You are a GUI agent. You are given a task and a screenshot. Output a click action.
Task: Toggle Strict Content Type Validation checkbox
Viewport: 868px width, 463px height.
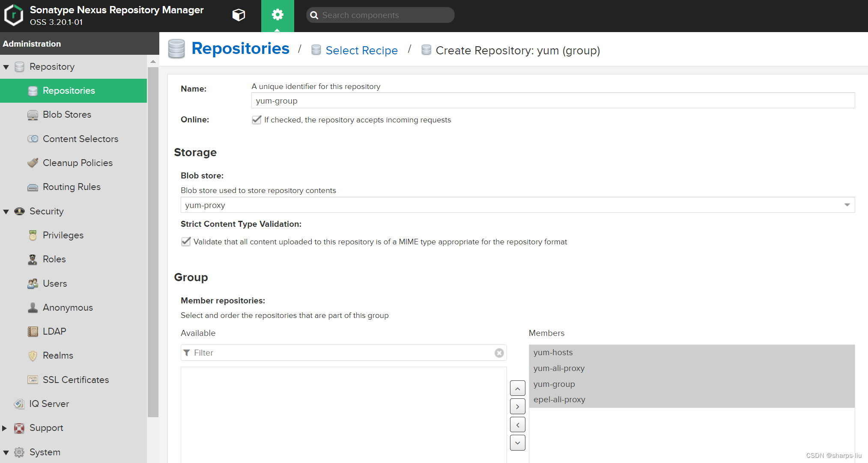click(x=186, y=242)
